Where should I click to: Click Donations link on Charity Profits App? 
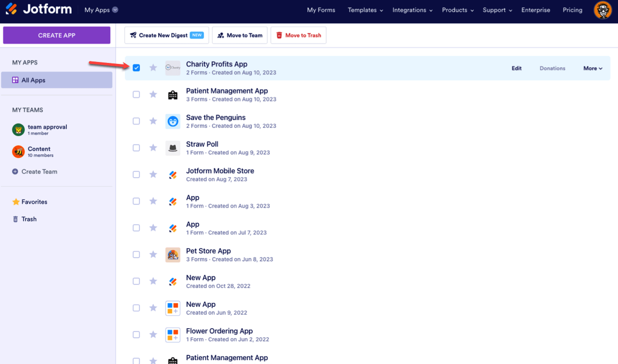553,68
